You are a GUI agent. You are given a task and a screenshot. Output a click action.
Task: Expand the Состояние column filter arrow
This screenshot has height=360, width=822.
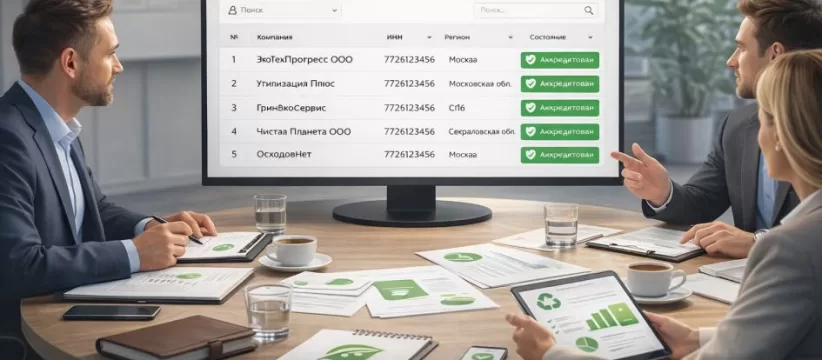[590, 38]
